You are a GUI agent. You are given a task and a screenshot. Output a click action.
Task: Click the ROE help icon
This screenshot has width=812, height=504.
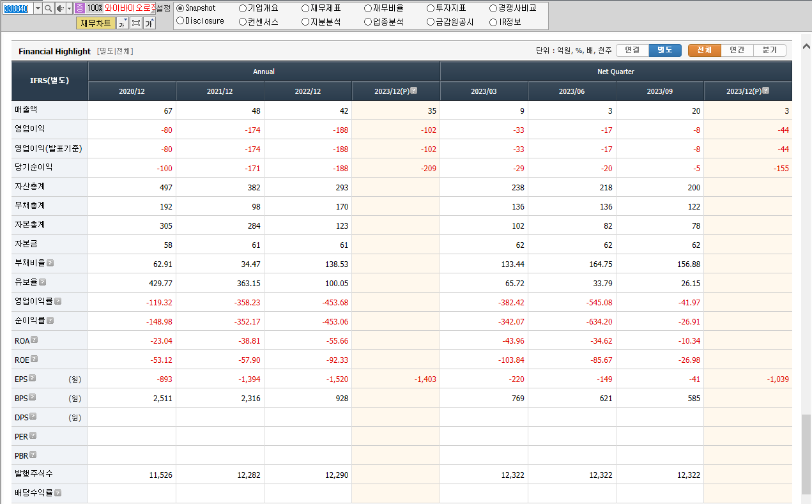tap(34, 359)
